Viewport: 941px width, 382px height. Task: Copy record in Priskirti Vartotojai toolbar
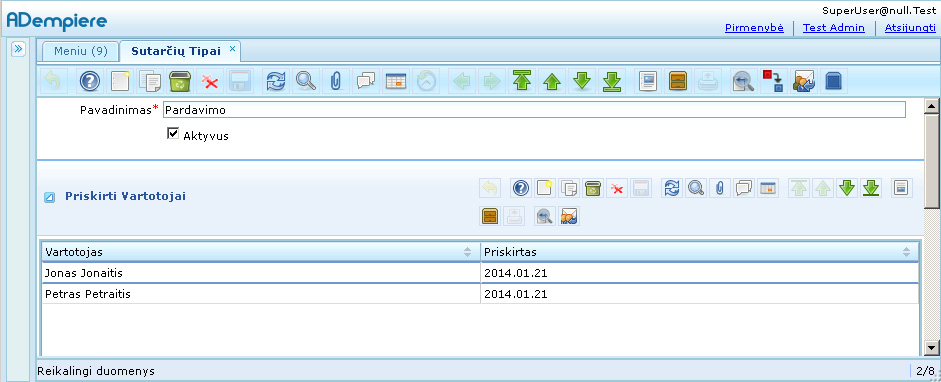point(568,188)
